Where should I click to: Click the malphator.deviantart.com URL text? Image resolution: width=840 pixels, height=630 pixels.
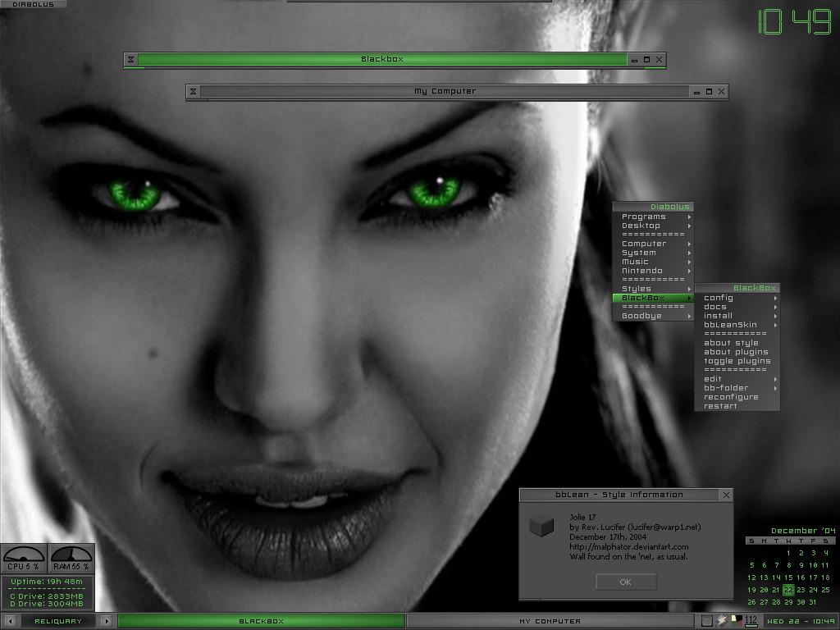[629, 547]
